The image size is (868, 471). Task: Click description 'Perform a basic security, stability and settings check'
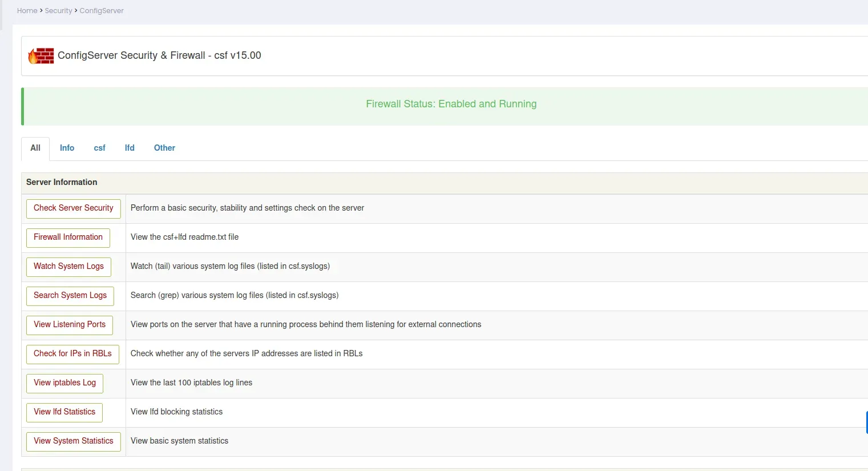point(247,208)
